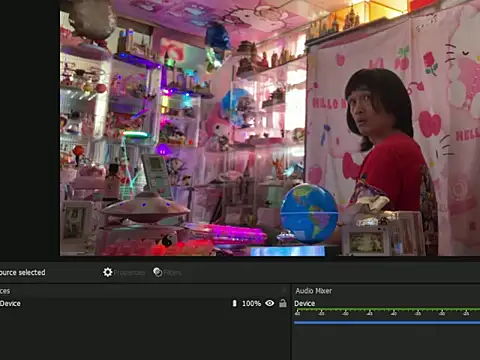
Task: Click the source selected status text
Action: click(x=22, y=273)
